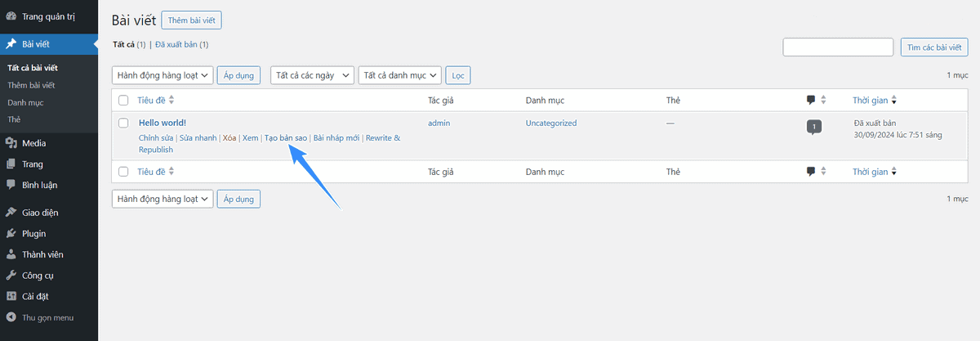This screenshot has height=341, width=980.
Task: Open Bình luận comments icon
Action: tap(11, 185)
